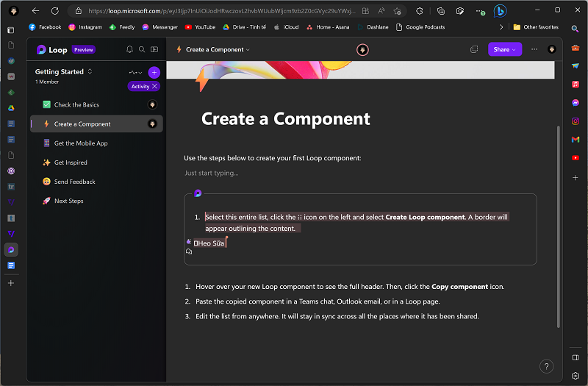Screen dimensions: 588x386
Task: Open the Facebook bookmark
Action: (45, 27)
